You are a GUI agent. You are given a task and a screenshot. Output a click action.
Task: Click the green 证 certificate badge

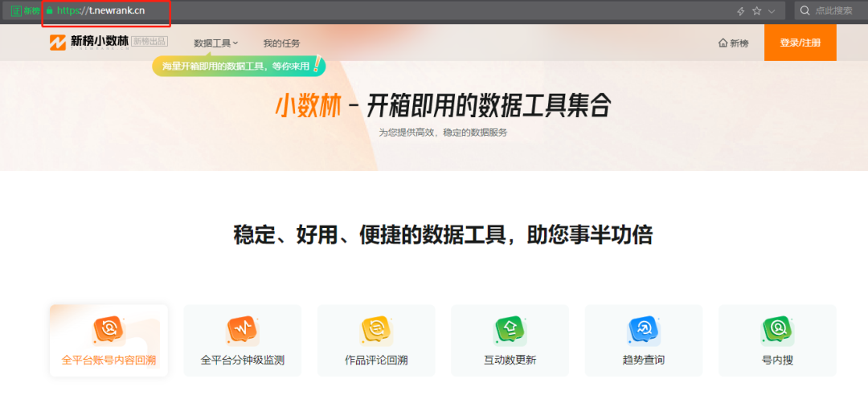(x=15, y=10)
